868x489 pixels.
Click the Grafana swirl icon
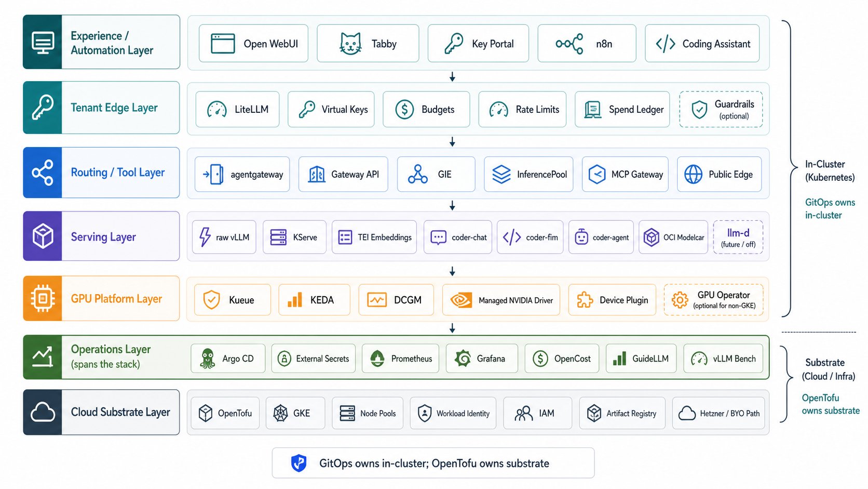pos(463,359)
